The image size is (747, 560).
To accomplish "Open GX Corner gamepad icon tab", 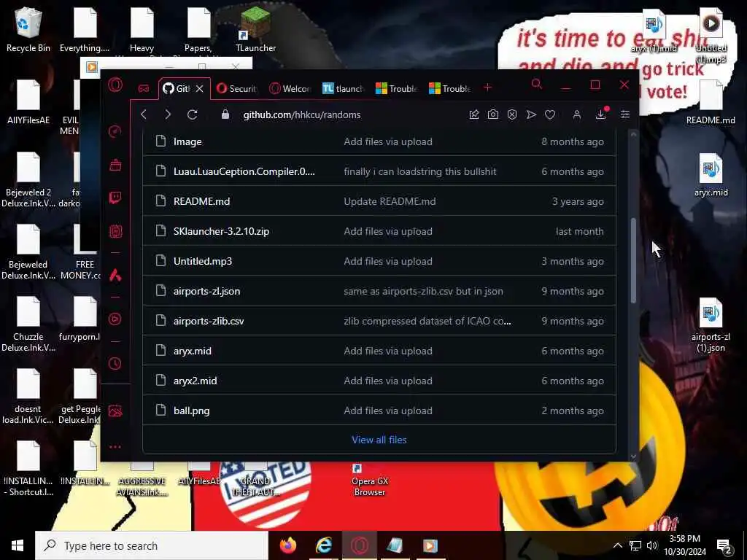I will [144, 88].
